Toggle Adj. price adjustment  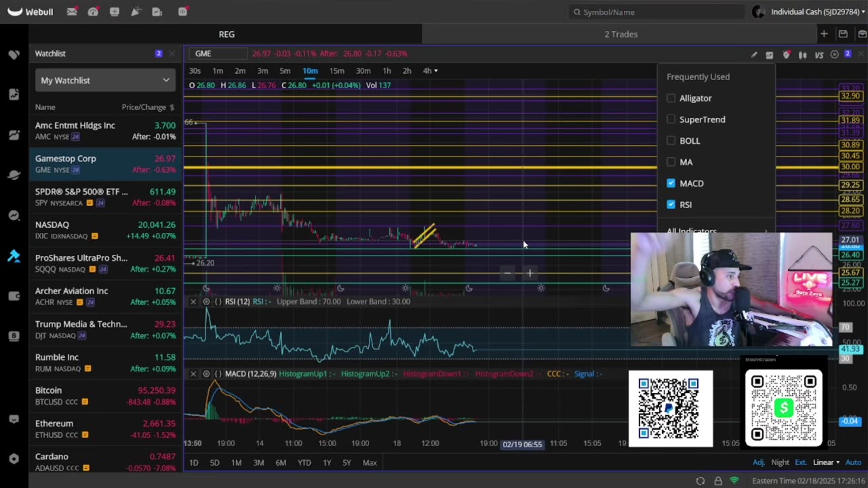point(759,462)
